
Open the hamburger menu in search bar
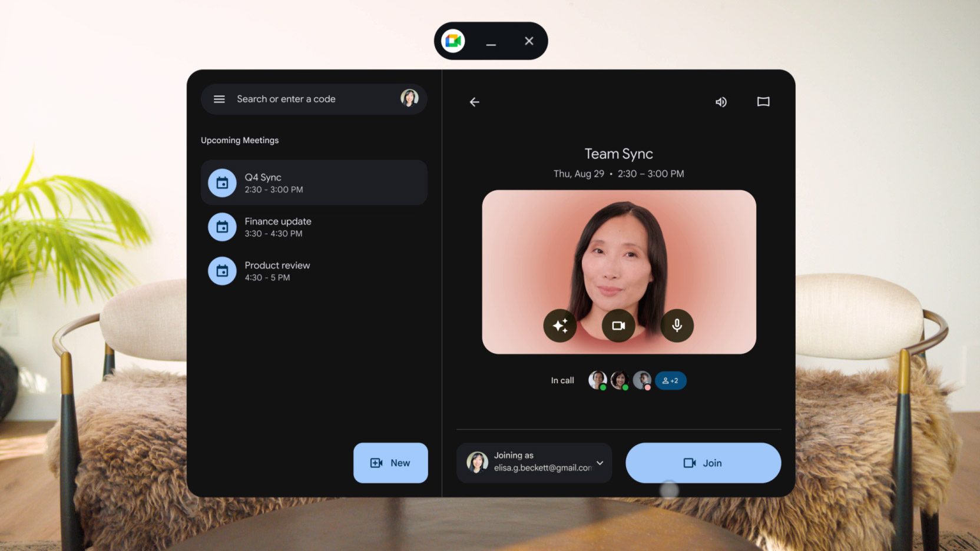click(219, 99)
